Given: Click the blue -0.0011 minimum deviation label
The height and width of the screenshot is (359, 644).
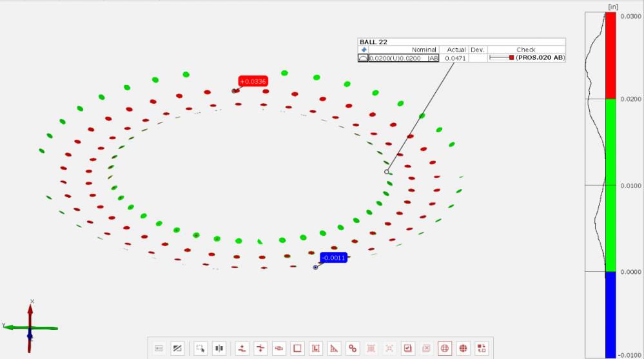Looking at the screenshot, I should (x=333, y=258).
